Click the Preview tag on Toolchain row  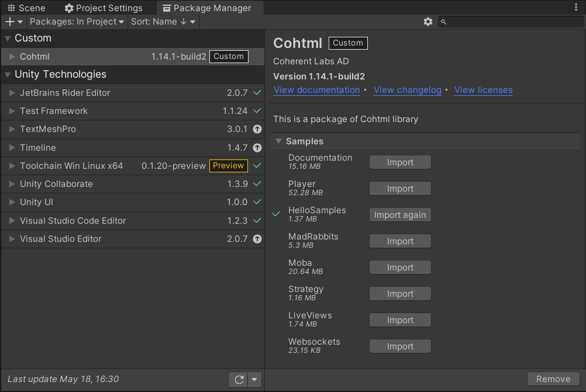coord(228,166)
